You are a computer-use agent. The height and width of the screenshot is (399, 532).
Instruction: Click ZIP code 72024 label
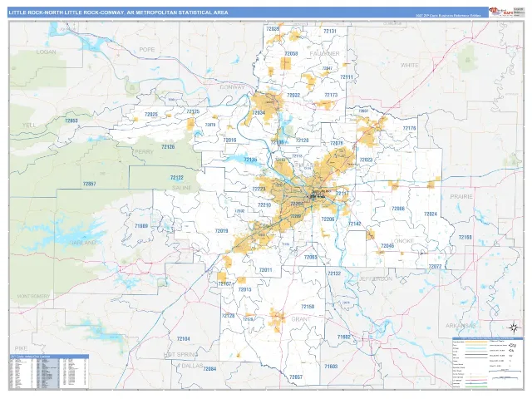(431, 214)
